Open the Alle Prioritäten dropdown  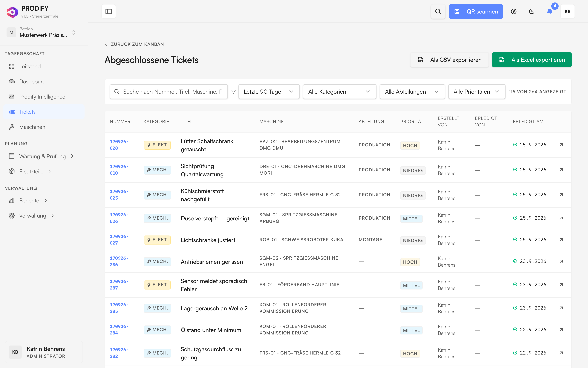pyautogui.click(x=477, y=92)
